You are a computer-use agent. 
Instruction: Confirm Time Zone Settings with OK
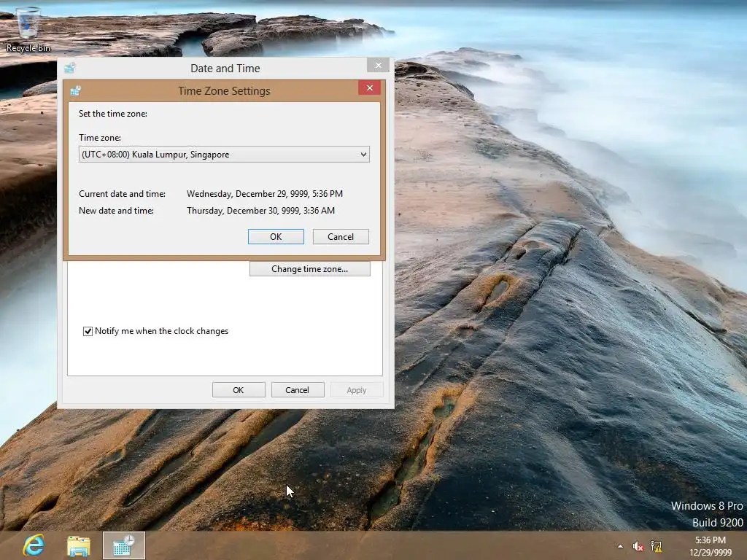(276, 237)
